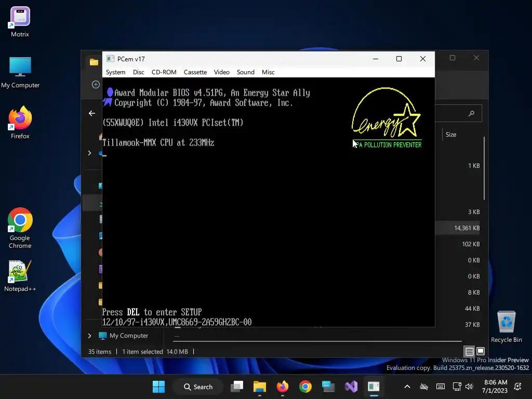
Task: Open the Firefox desktop shortcut
Action: coord(20,123)
